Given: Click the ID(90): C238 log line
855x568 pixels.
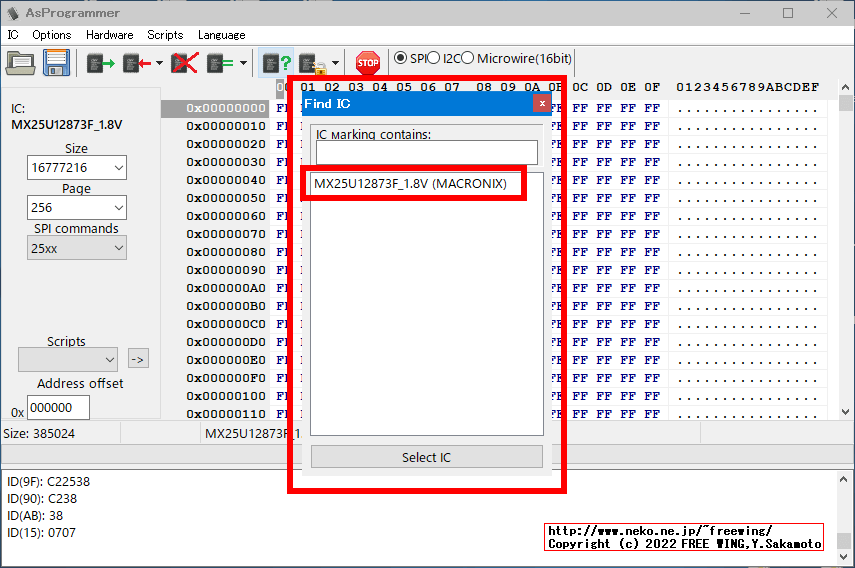Looking at the screenshot, I should click(x=42, y=498).
